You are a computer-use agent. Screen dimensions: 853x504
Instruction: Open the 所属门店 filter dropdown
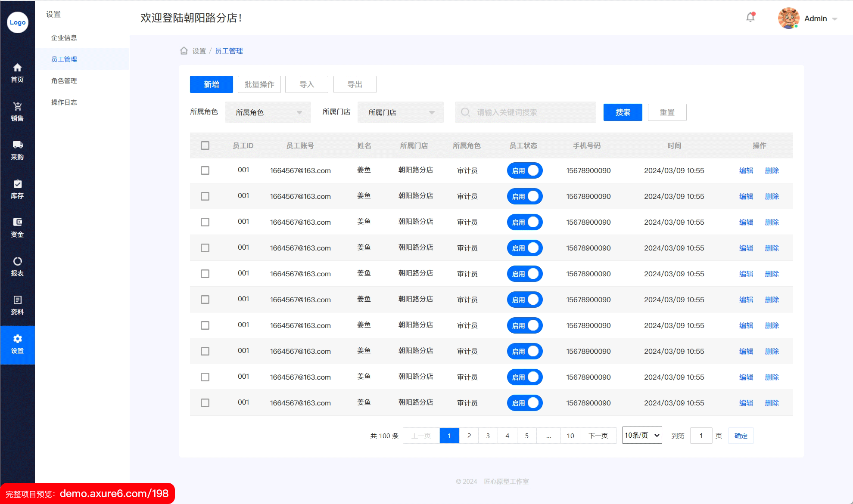(x=401, y=112)
